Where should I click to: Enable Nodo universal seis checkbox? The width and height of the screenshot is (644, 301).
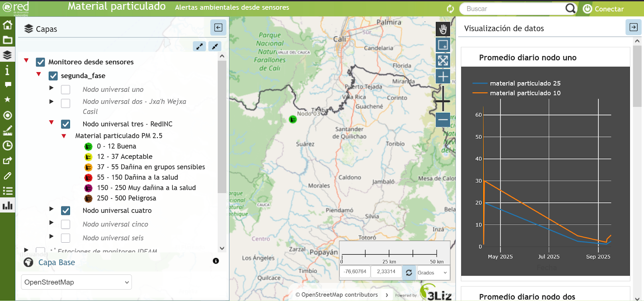[66, 238]
